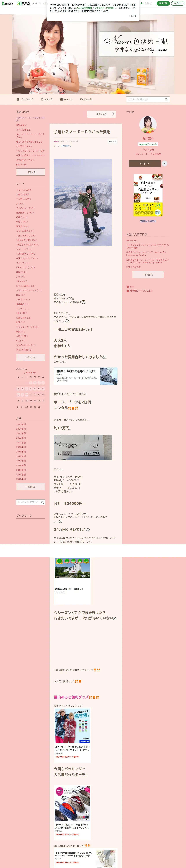This screenshot has height=868, width=186.
Task: Click the Amebaオフィシャル badge
Action: point(148,144)
